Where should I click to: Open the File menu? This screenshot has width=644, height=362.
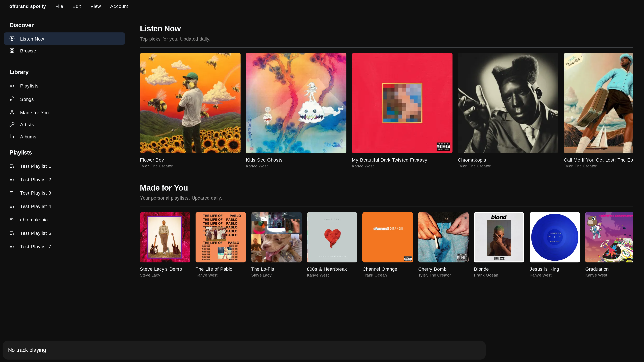tap(59, 6)
